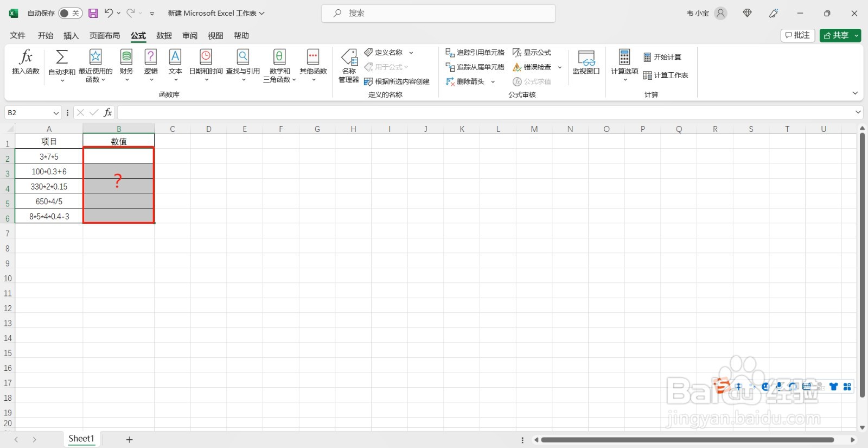Click the Save icon in title bar
This screenshot has height=448, width=868.
tap(93, 13)
